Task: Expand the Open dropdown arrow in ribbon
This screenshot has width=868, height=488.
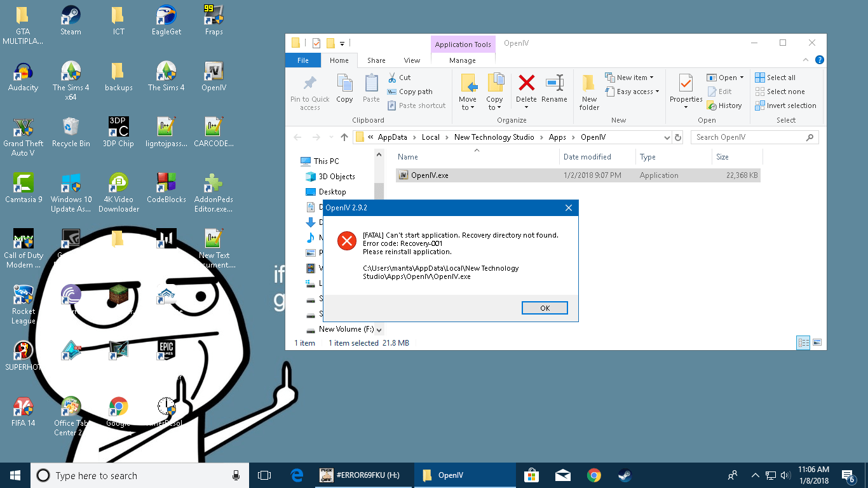Action: [742, 78]
